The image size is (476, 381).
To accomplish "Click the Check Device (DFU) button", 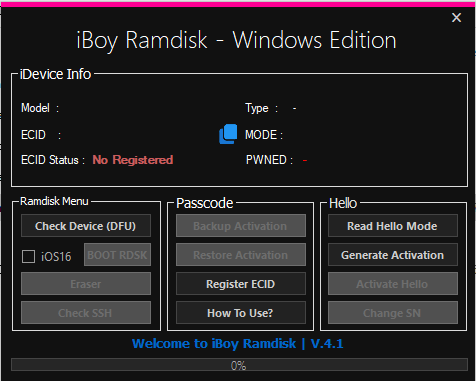I will click(x=86, y=226).
